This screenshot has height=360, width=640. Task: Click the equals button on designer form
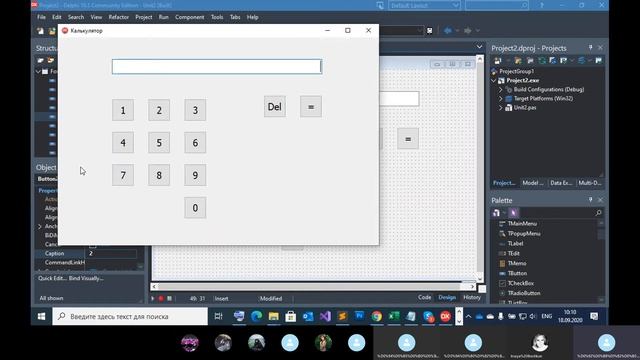click(x=408, y=139)
